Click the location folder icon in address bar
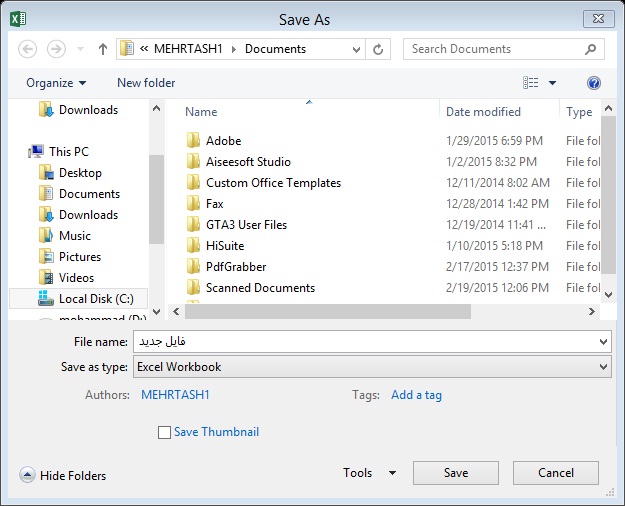Viewport: 625px width, 506px height. click(x=127, y=49)
